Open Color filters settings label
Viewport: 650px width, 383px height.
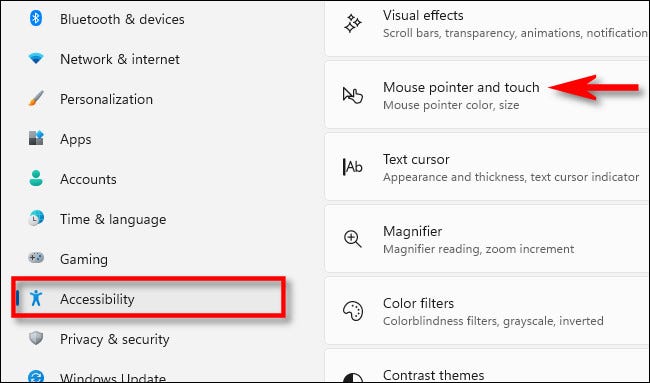[x=418, y=303]
